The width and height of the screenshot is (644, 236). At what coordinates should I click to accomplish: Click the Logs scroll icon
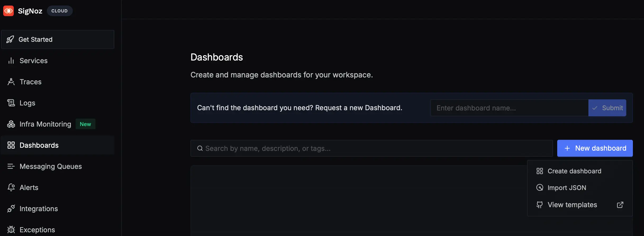[x=11, y=103]
